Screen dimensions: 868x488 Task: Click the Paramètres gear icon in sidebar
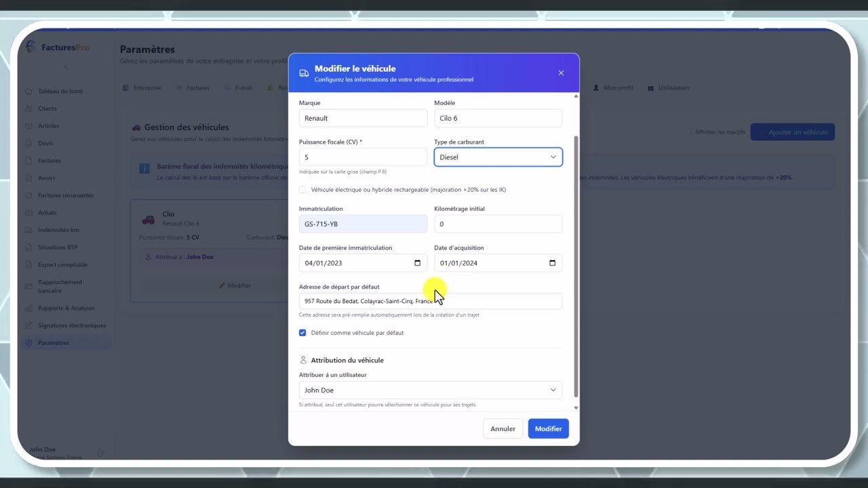28,343
